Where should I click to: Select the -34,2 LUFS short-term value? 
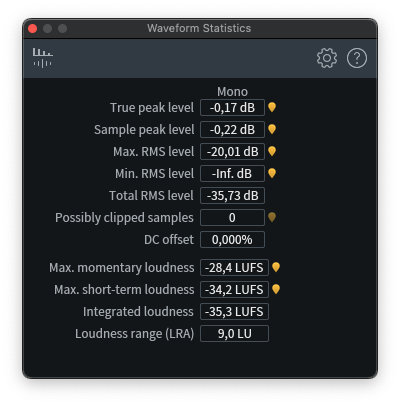(x=234, y=289)
